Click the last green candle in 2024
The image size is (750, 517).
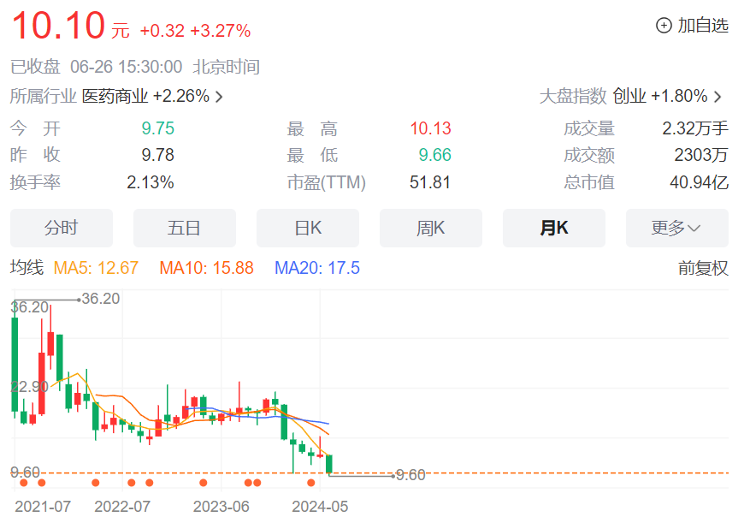click(x=329, y=464)
